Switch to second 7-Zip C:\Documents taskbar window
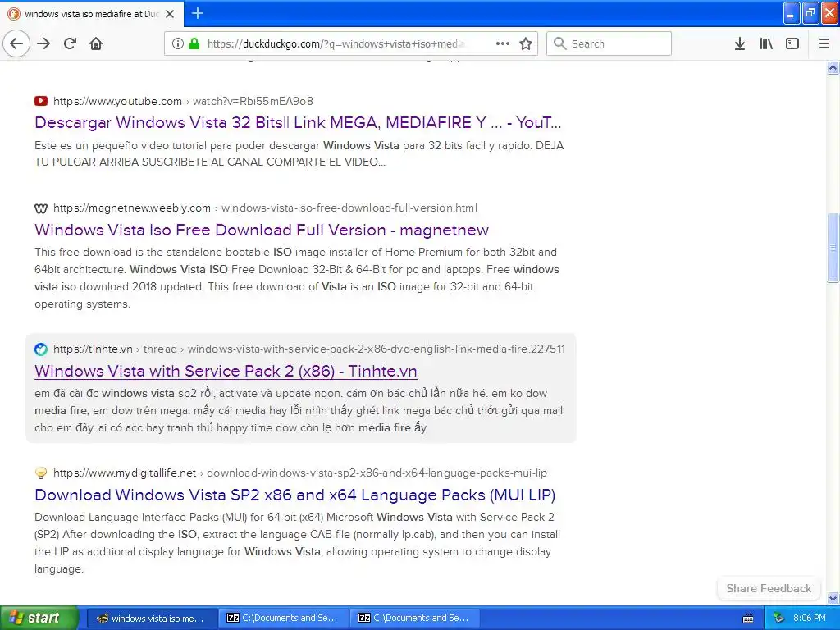The image size is (840, 630). (x=414, y=619)
